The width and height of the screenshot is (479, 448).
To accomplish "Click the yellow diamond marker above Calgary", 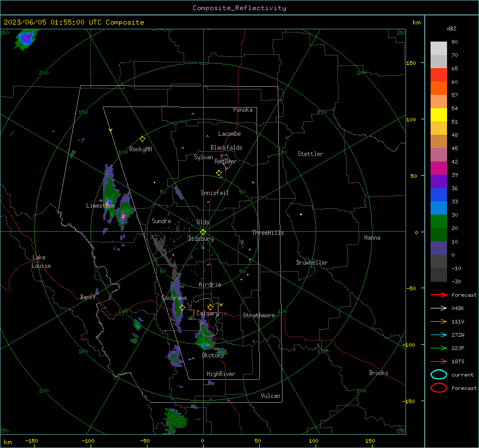I will coord(210,307).
